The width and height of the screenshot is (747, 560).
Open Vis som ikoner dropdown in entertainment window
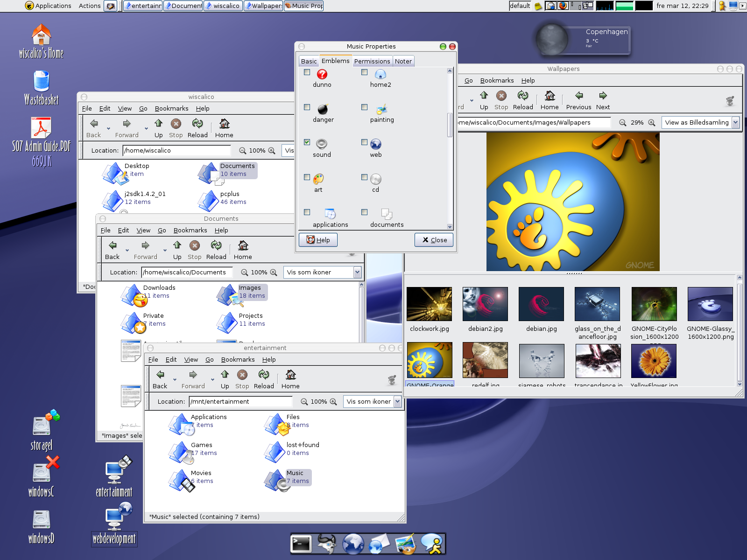click(372, 401)
